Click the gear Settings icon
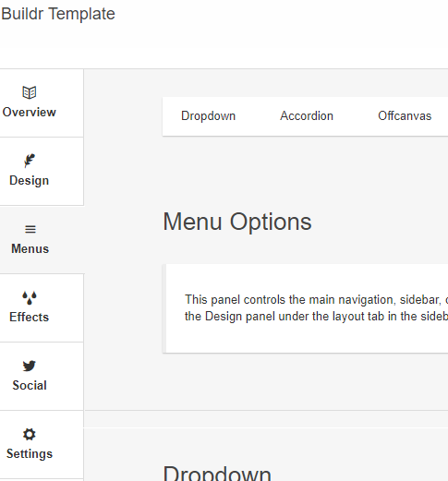Screen dimensions: 448x481 30,434
